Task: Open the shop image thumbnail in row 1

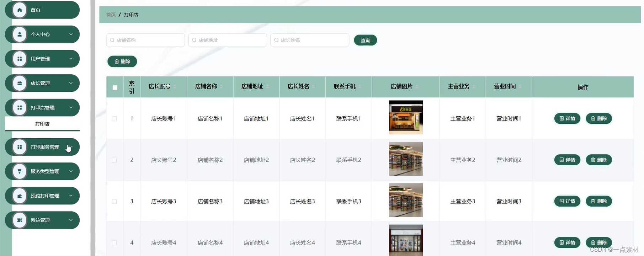Action: (406, 117)
